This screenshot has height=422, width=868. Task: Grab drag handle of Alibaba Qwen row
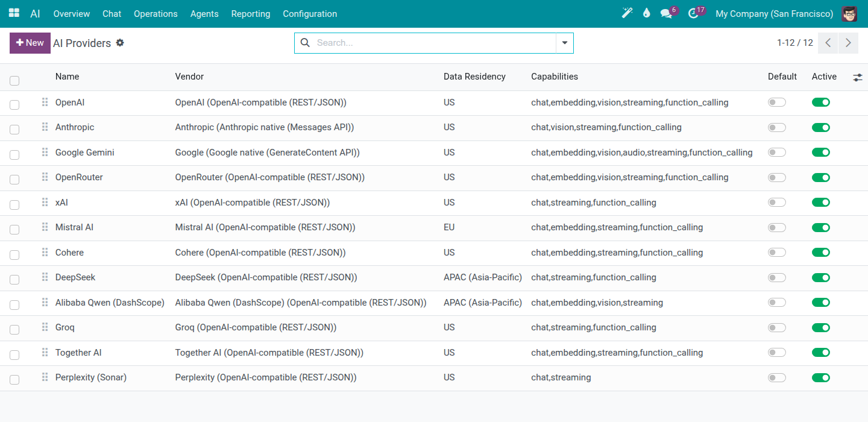[45, 303]
